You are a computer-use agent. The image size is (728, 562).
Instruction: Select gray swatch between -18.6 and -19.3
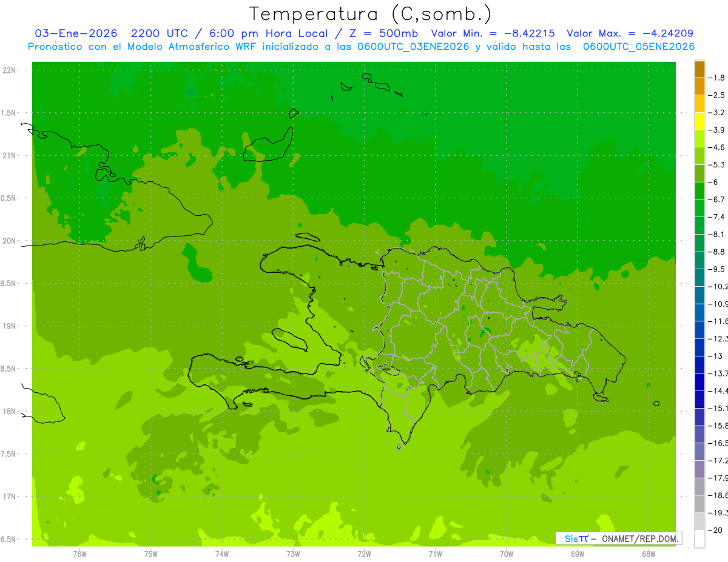[699, 504]
